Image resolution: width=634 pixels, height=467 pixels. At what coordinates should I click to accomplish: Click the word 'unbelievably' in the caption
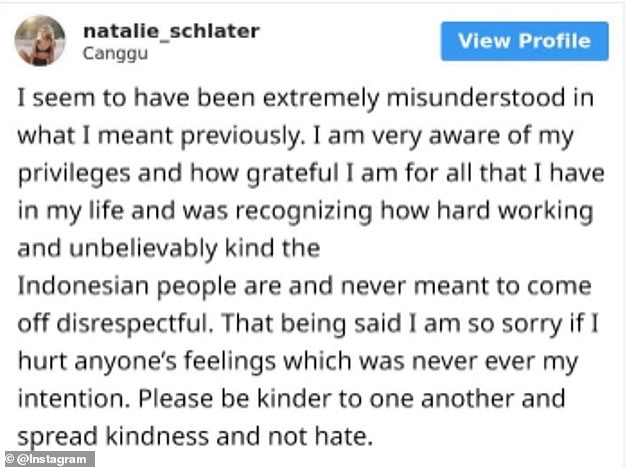coord(143,249)
